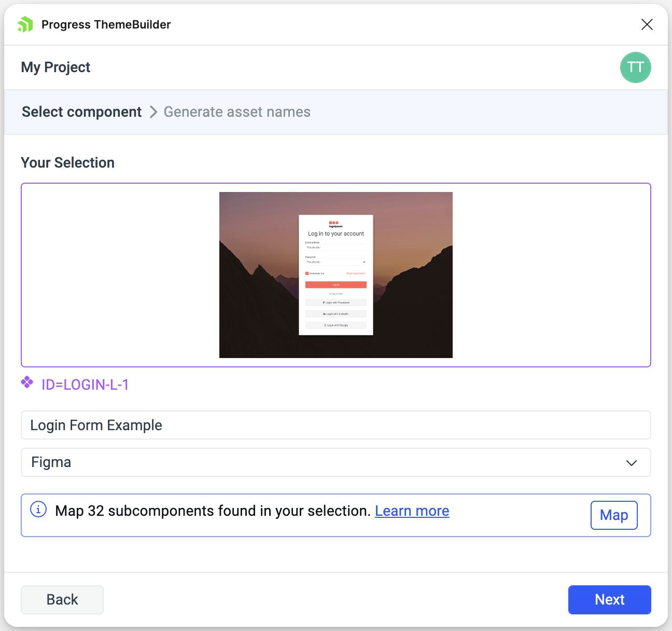The image size is (672, 631).
Task: Open the Figma source dropdown
Action: click(335, 462)
